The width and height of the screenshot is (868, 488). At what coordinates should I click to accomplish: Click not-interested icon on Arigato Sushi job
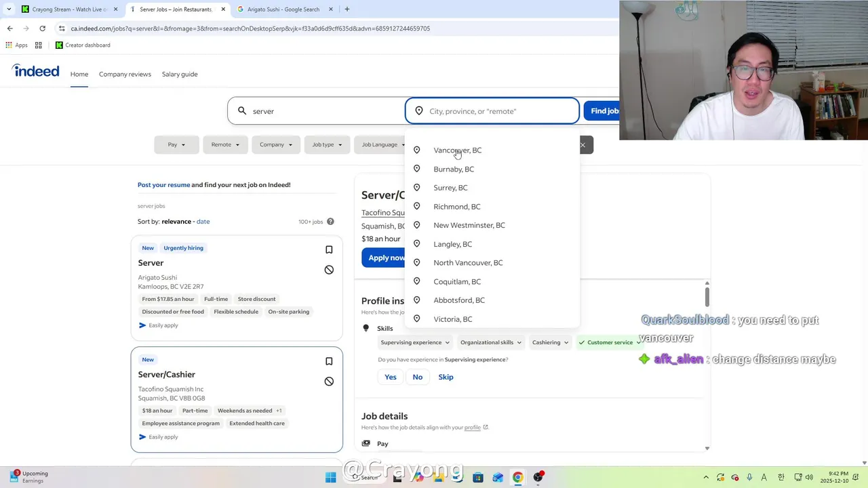coord(329,270)
